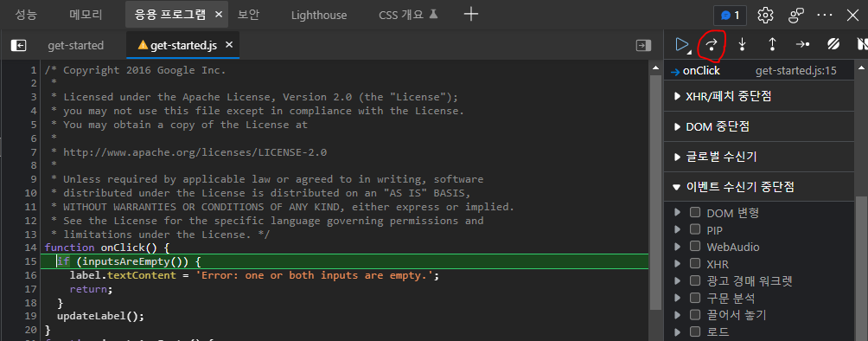Image resolution: width=868 pixels, height=341 pixels.
Task: Open the Lighthouse tab
Action: (319, 16)
